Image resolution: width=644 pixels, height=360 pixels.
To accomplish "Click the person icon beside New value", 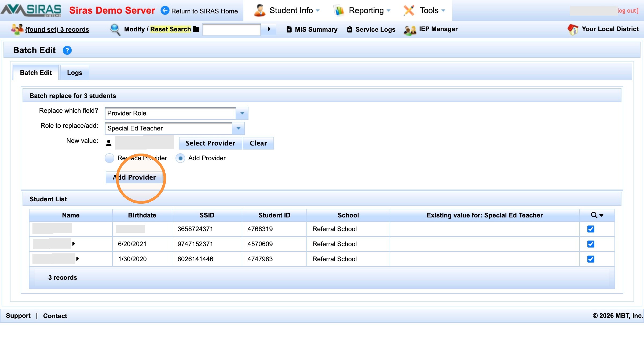I will click(109, 143).
